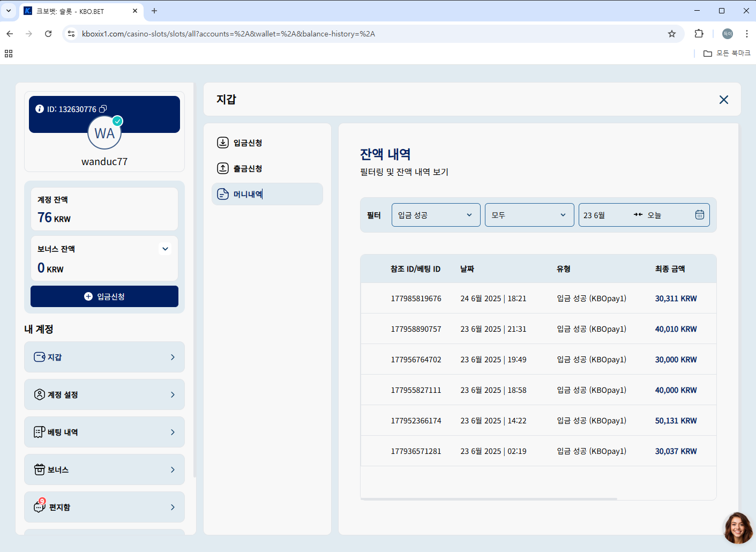This screenshot has height=552, width=756.
Task: Click the betting slip icon beside 베팅 내역
Action: coord(40,432)
